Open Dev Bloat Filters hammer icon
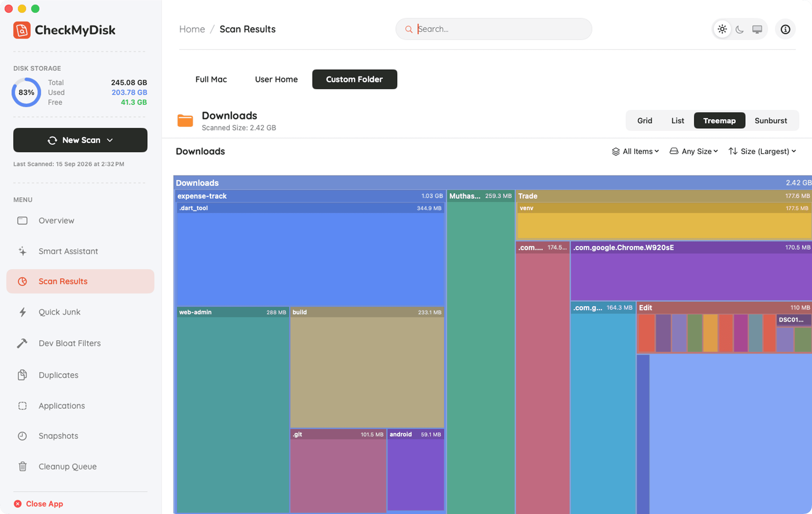This screenshot has height=514, width=812. coord(22,343)
